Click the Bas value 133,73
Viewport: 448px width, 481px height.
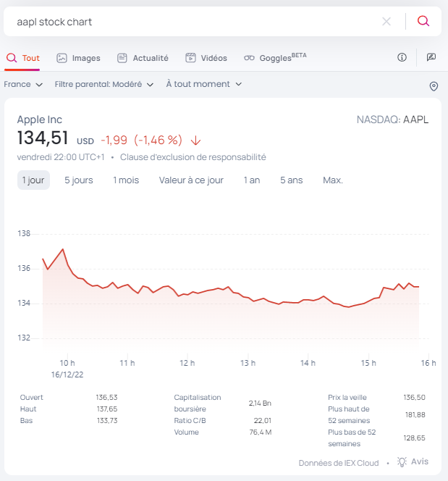(107, 421)
